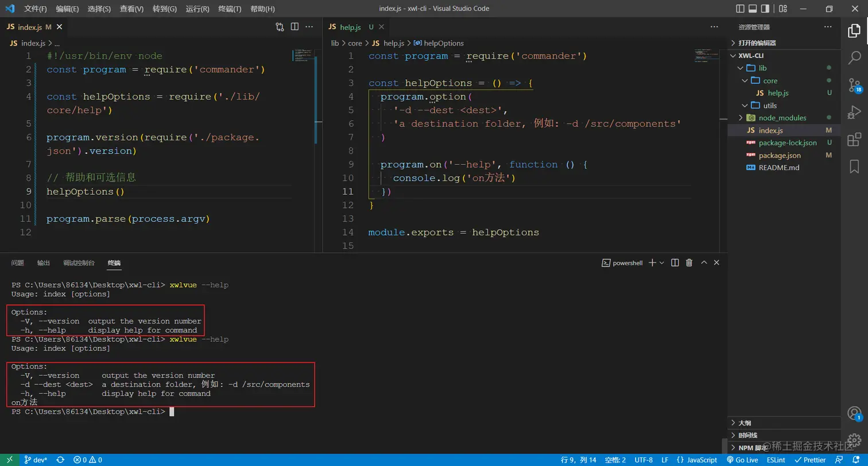This screenshot has height=466, width=868.
Task: Toggle the bottom panel layout button
Action: pos(753,9)
